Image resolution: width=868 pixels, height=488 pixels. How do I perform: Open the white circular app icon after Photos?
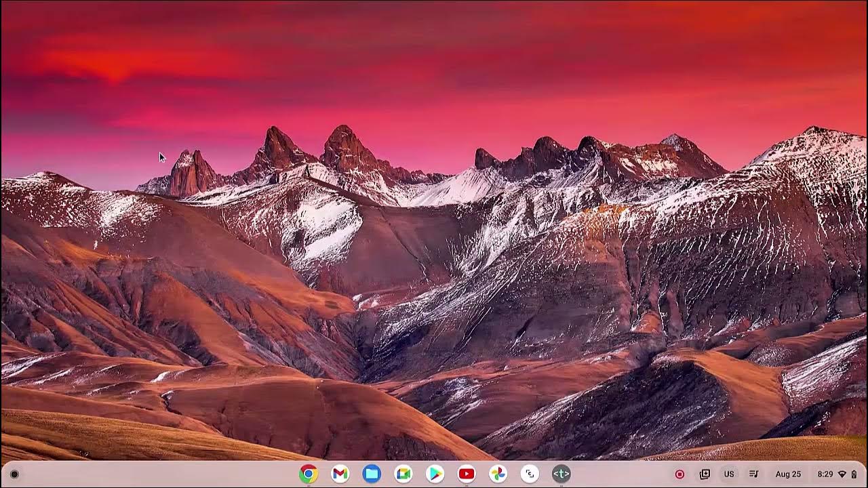coord(530,474)
